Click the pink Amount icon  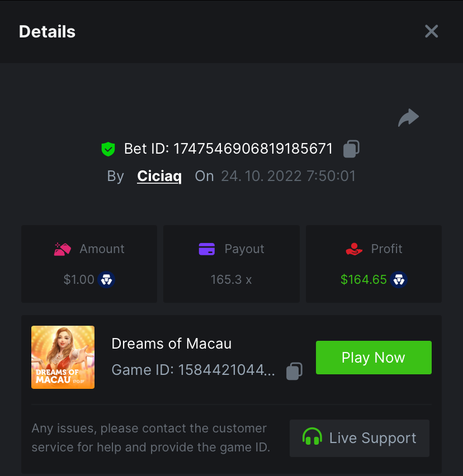62,249
